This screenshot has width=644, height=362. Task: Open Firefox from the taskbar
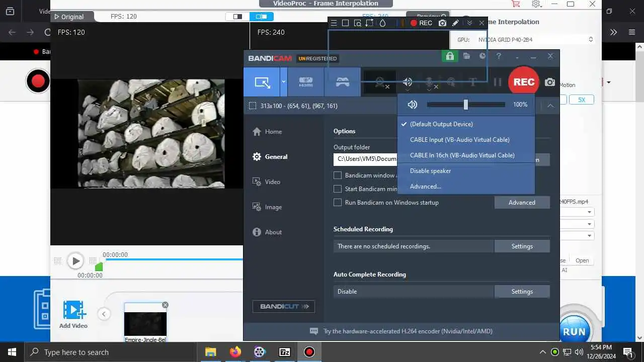coord(235,352)
